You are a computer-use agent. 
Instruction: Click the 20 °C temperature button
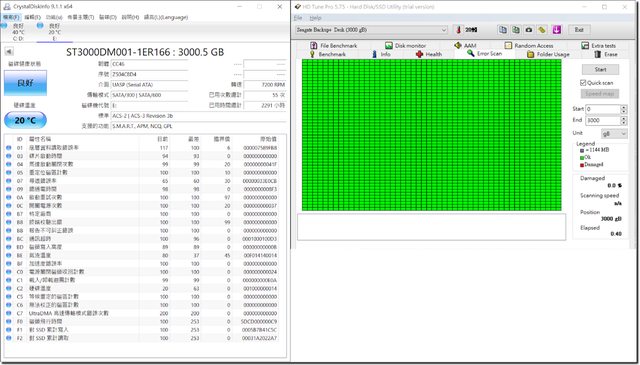pos(25,120)
